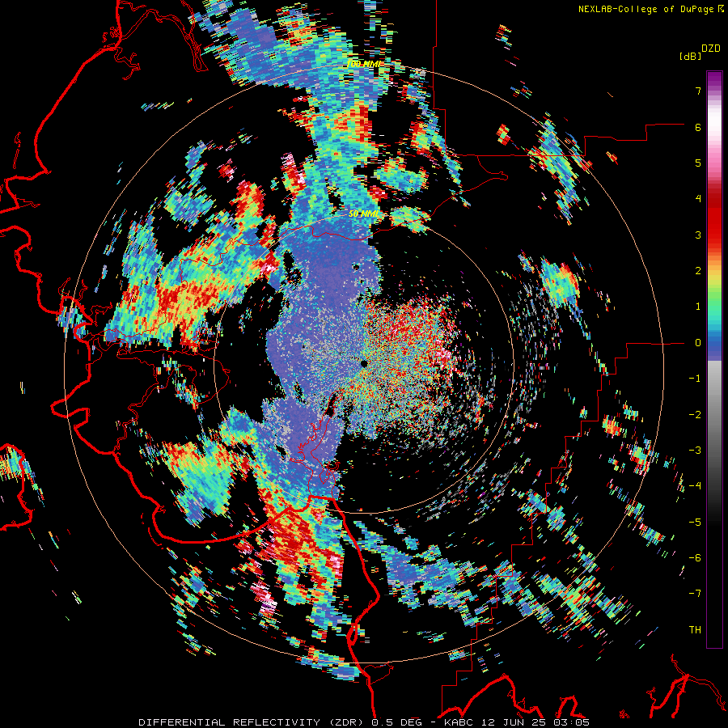Click the NEXLAB-College of DuPage credit text
Image resolution: width=728 pixels, height=728 pixels.
647,9
